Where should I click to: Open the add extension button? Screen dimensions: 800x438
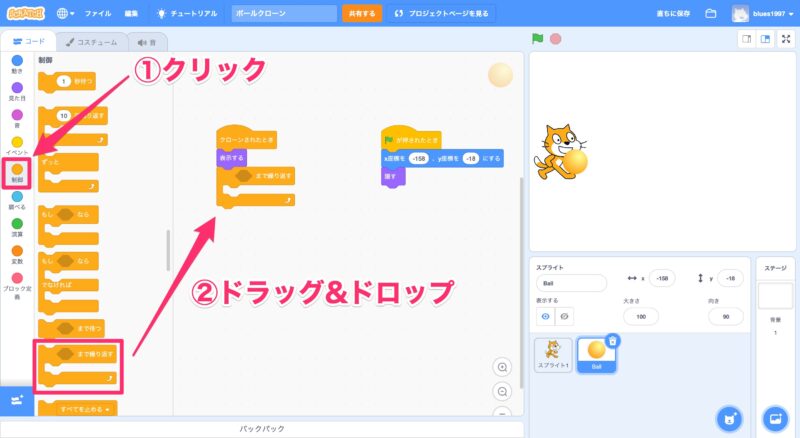[x=18, y=399]
